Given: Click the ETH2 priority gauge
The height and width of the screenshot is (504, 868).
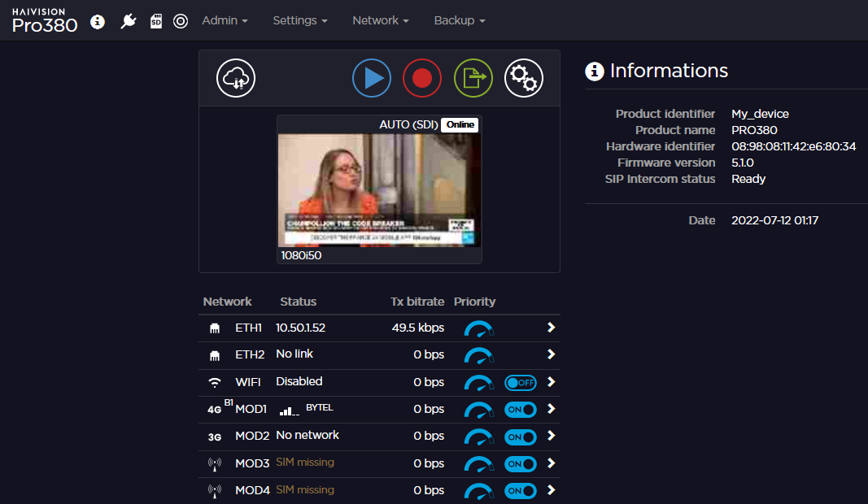Looking at the screenshot, I should (478, 355).
